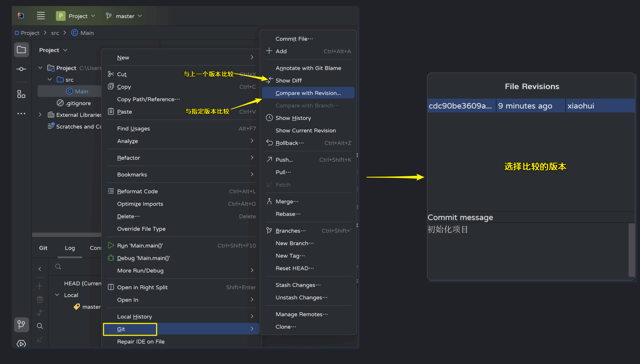This screenshot has height=364, width=640.
Task: Expand External Libraries node
Action: coord(40,115)
